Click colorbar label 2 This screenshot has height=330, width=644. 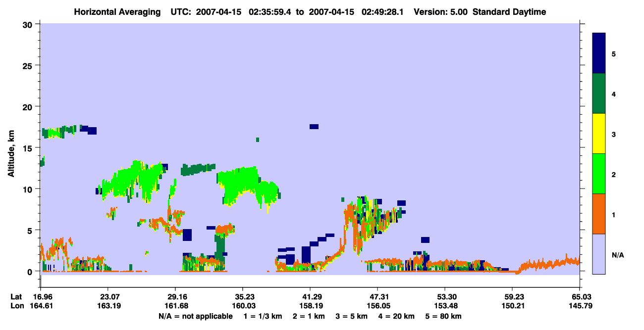point(614,174)
